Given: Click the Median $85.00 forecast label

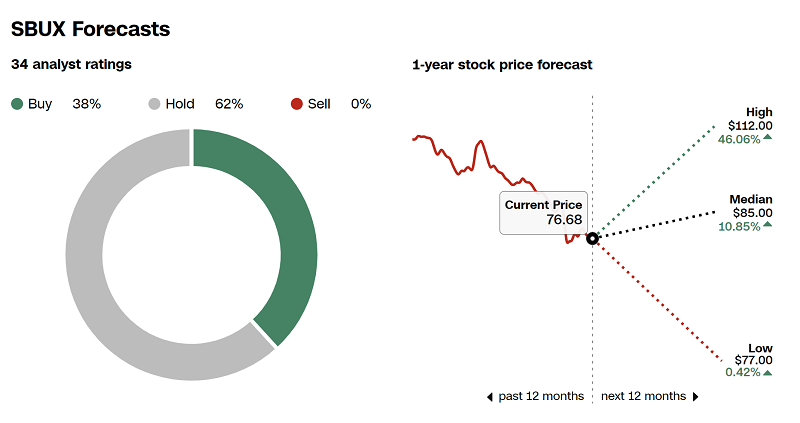Looking at the screenshot, I should click(x=751, y=206).
